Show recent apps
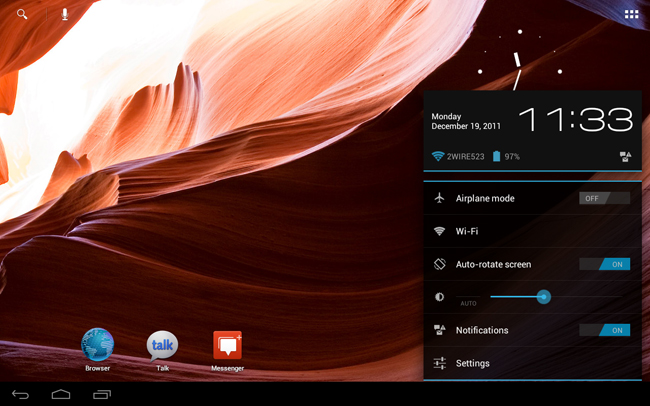 [101, 395]
